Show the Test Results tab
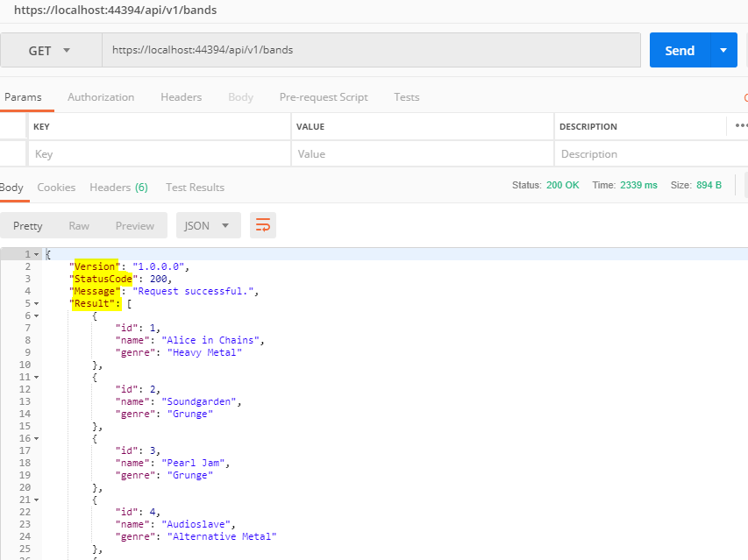The width and height of the screenshot is (748, 560). [x=195, y=188]
